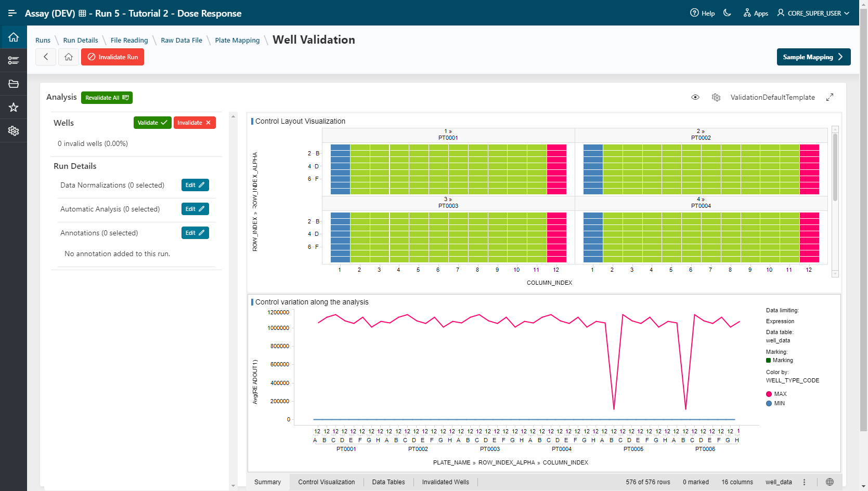Image resolution: width=868 pixels, height=491 pixels.
Task: Open the Apps launcher
Action: point(756,13)
